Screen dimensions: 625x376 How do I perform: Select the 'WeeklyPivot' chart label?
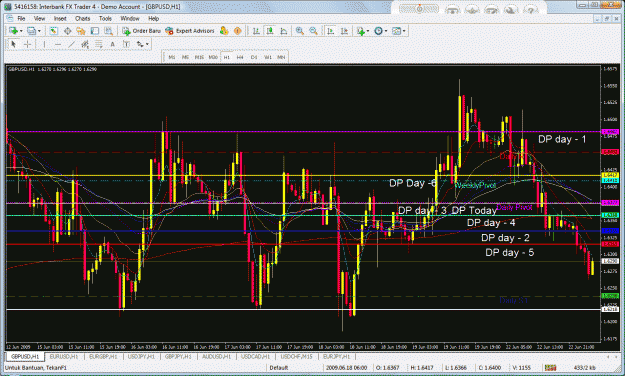pyautogui.click(x=476, y=185)
